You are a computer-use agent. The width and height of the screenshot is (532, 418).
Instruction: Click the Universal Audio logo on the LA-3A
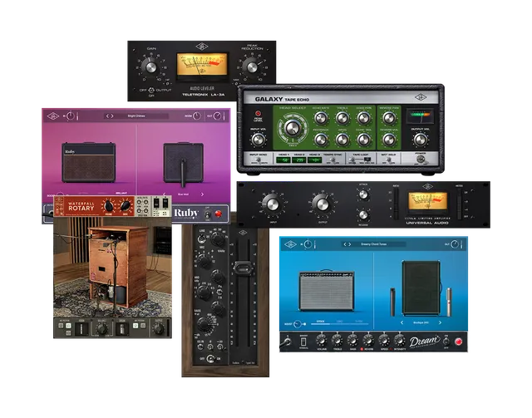202,47
